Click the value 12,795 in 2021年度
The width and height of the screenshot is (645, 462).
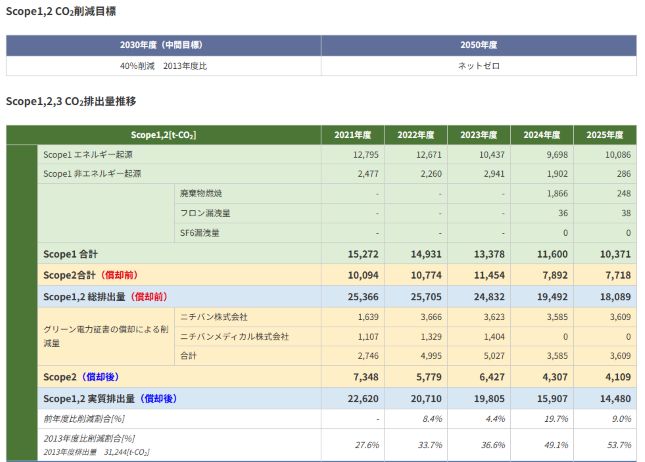coord(366,155)
